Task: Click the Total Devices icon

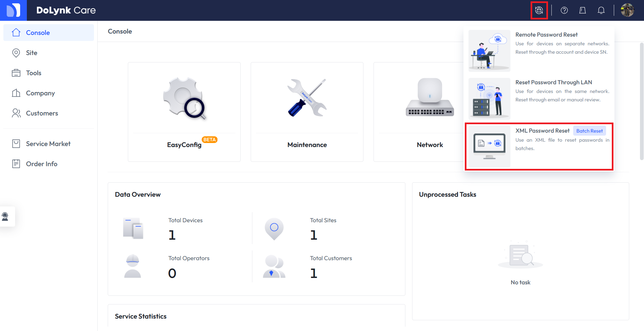Action: coord(133,228)
